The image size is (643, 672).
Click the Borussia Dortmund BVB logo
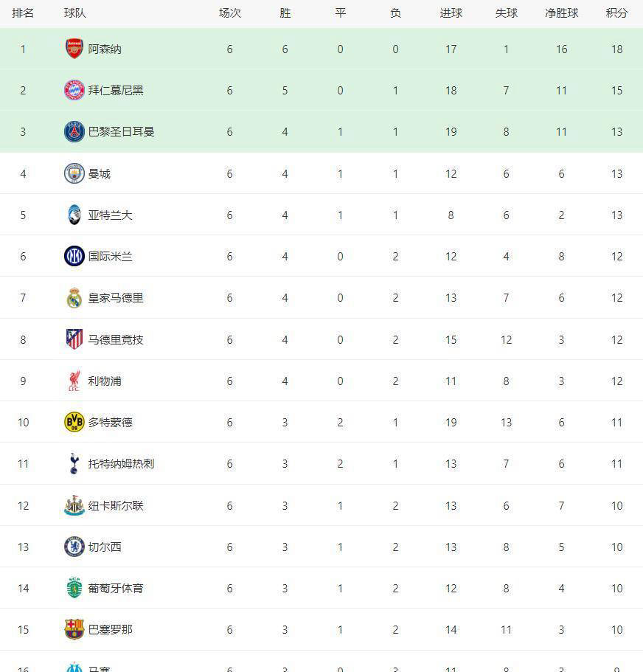74,423
